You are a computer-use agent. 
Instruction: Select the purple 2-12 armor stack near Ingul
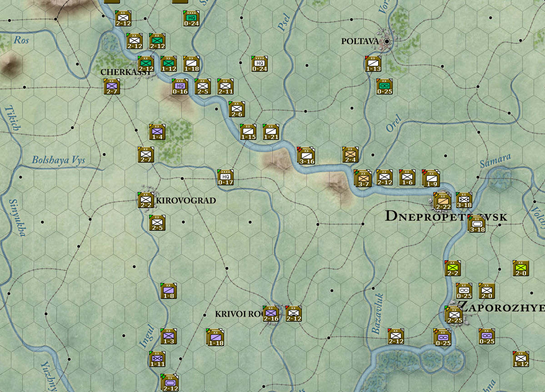click(170, 382)
